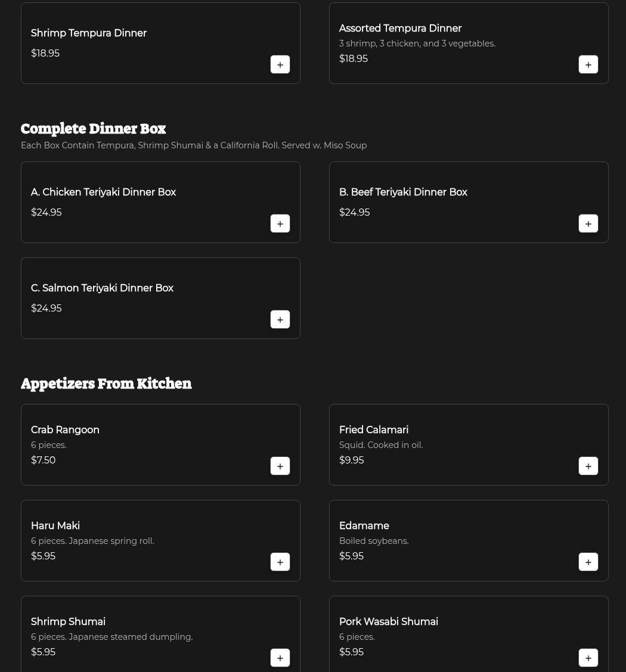Add Fried Calamari with plus icon
The width and height of the screenshot is (626, 672).
[x=588, y=466]
